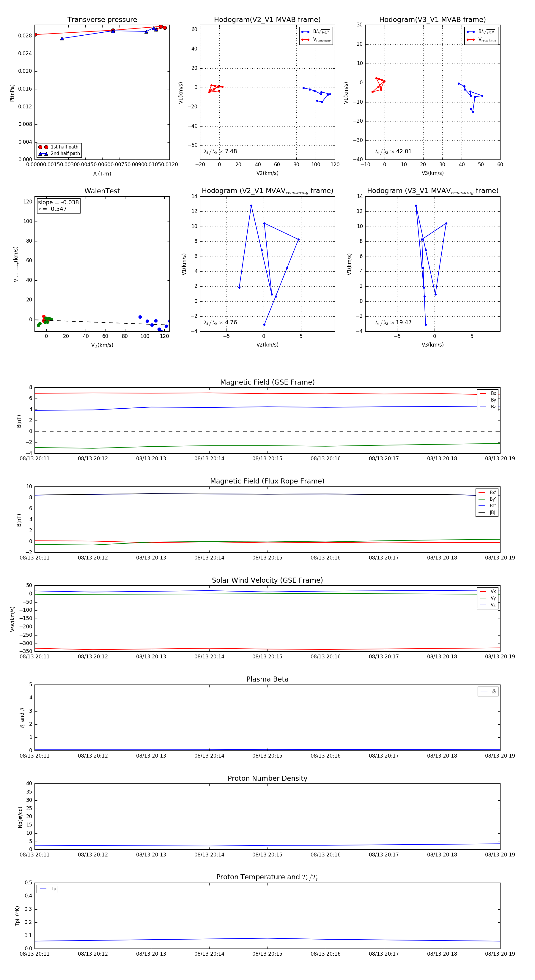Click the 'Transverse pressure' plot title
535x980 pixels.
click(x=102, y=20)
